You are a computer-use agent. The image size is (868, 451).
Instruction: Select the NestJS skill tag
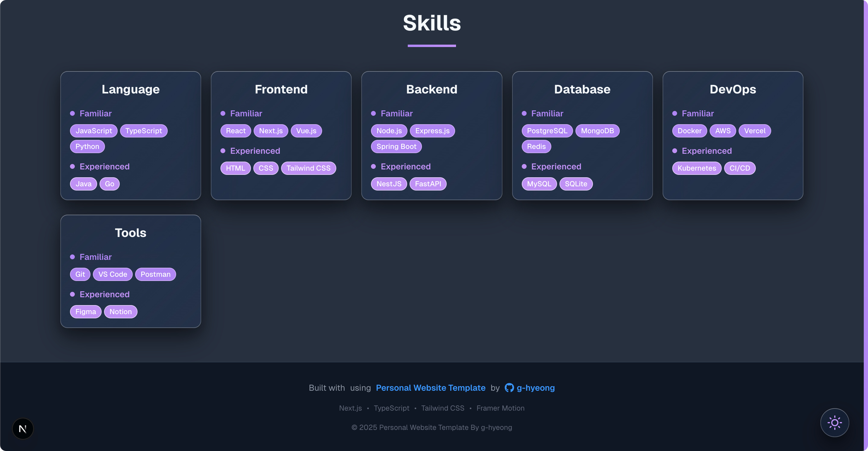(389, 184)
